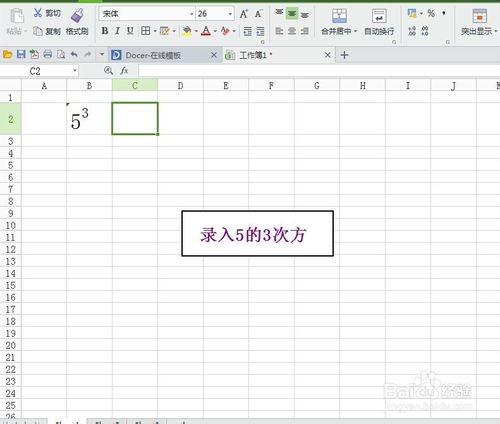The height and width of the screenshot is (424, 500).
Task: Toggle Bold formatting
Action: point(105,31)
